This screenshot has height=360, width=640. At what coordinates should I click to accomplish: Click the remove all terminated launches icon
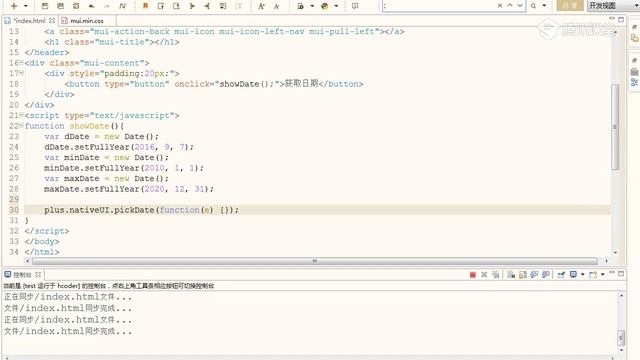[x=496, y=275]
